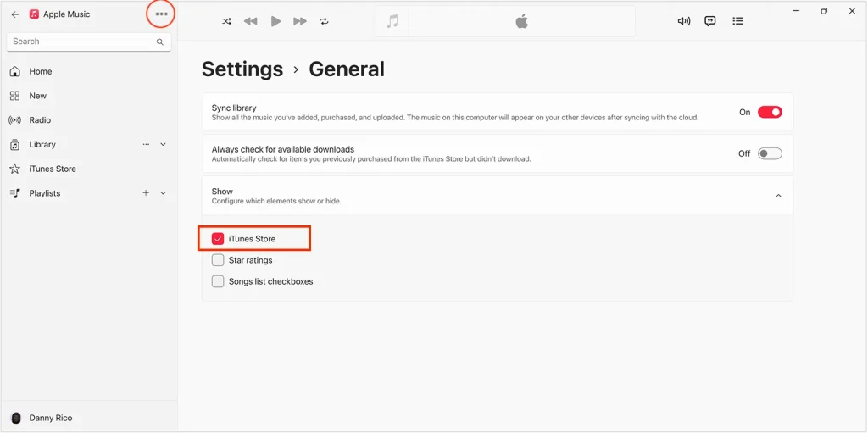Click the Radio broadcast icon
Screen dimensions: 868x433
click(x=15, y=120)
